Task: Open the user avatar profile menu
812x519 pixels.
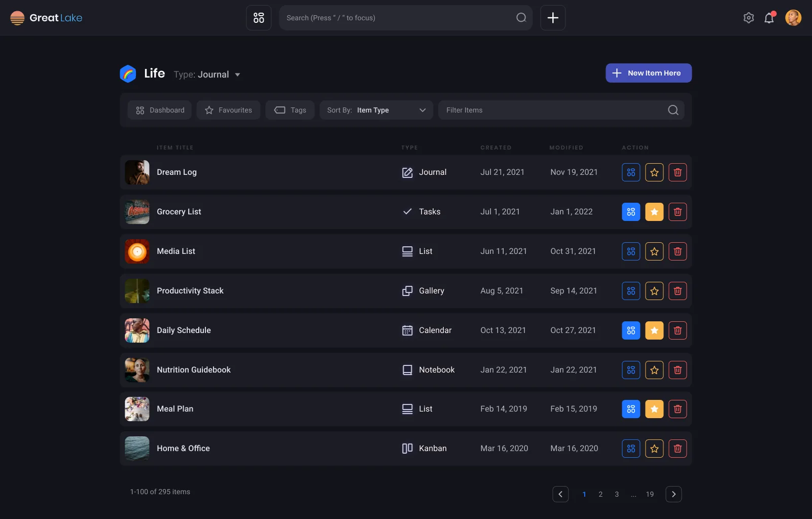Action: [x=793, y=18]
